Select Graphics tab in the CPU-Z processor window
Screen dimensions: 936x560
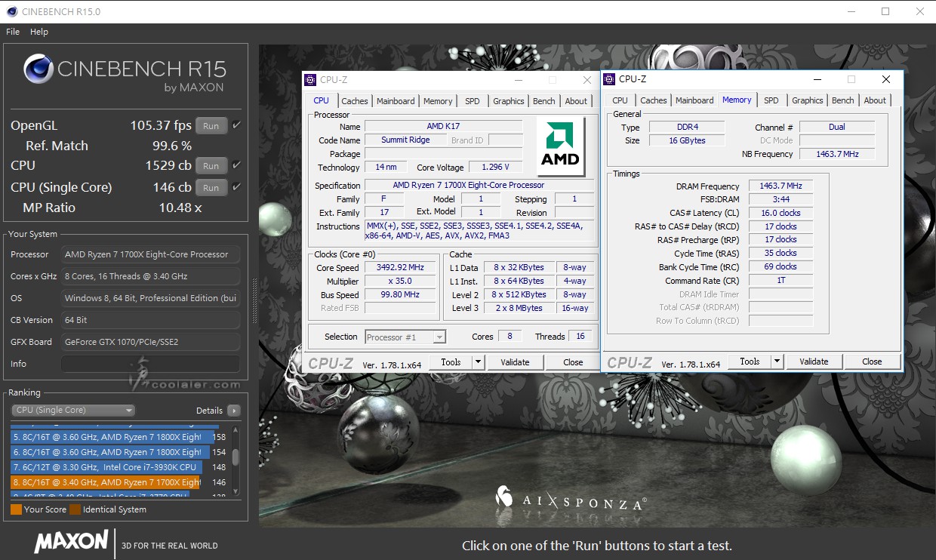(x=509, y=101)
